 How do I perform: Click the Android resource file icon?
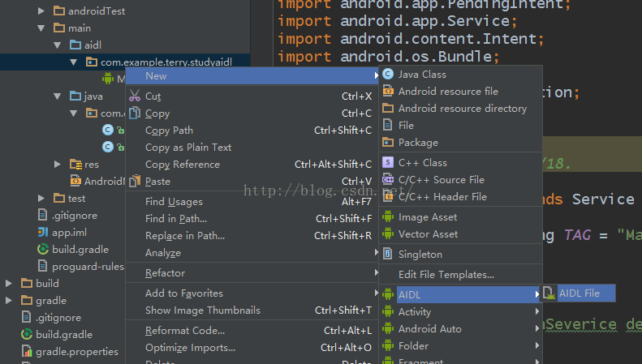388,91
